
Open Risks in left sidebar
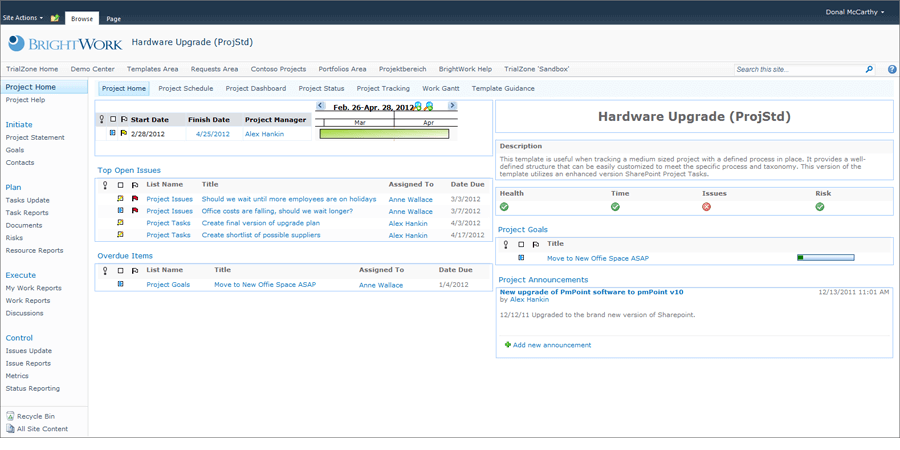[14, 238]
